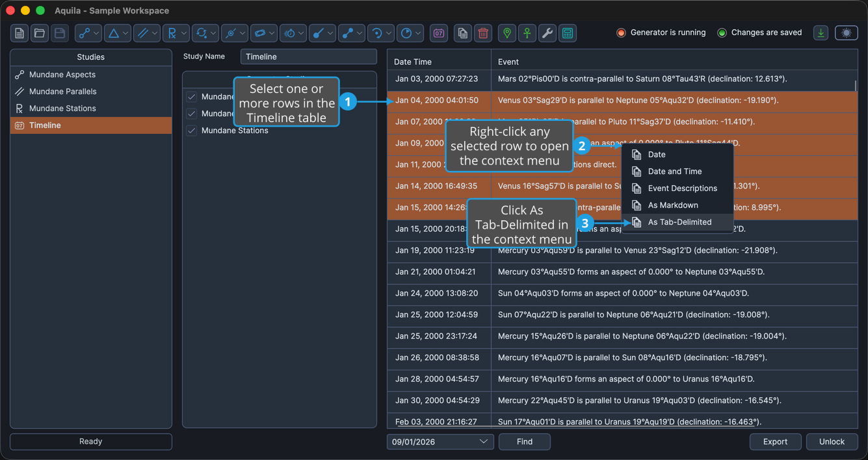Click the Export button

coord(775,442)
